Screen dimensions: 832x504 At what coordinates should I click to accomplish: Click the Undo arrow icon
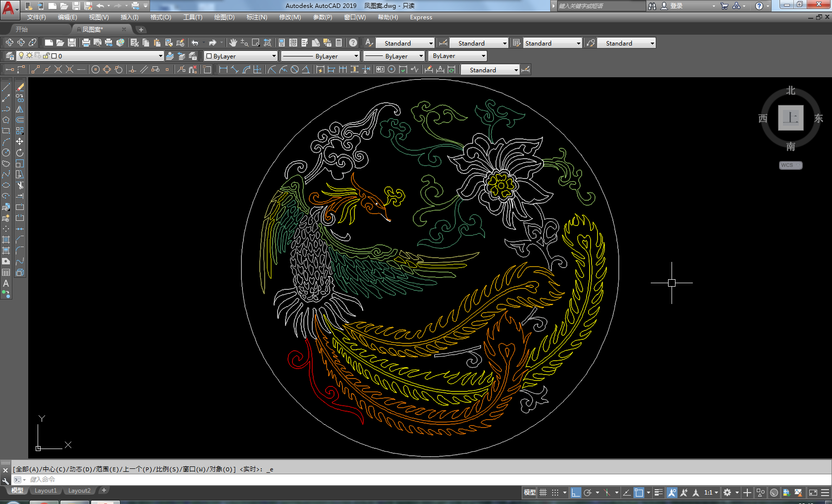pos(195,43)
